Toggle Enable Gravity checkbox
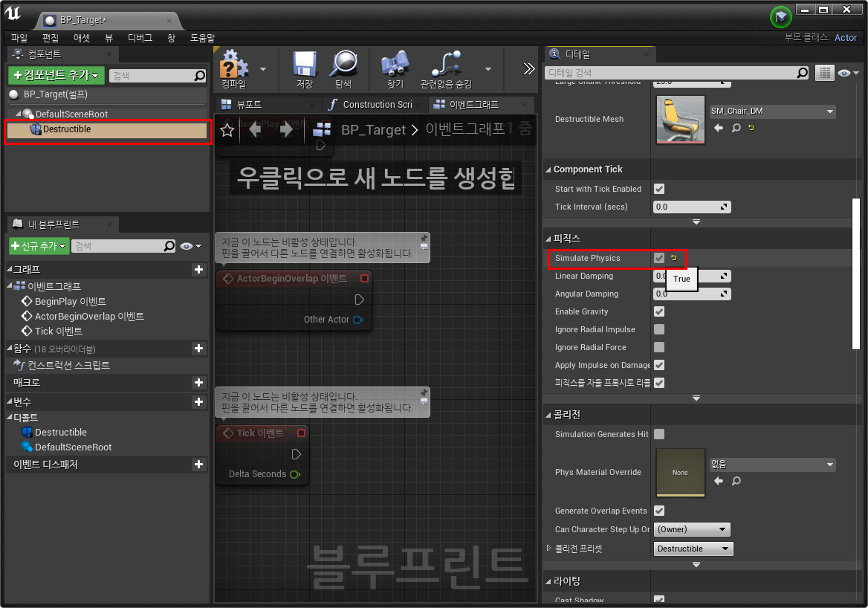 tap(658, 311)
